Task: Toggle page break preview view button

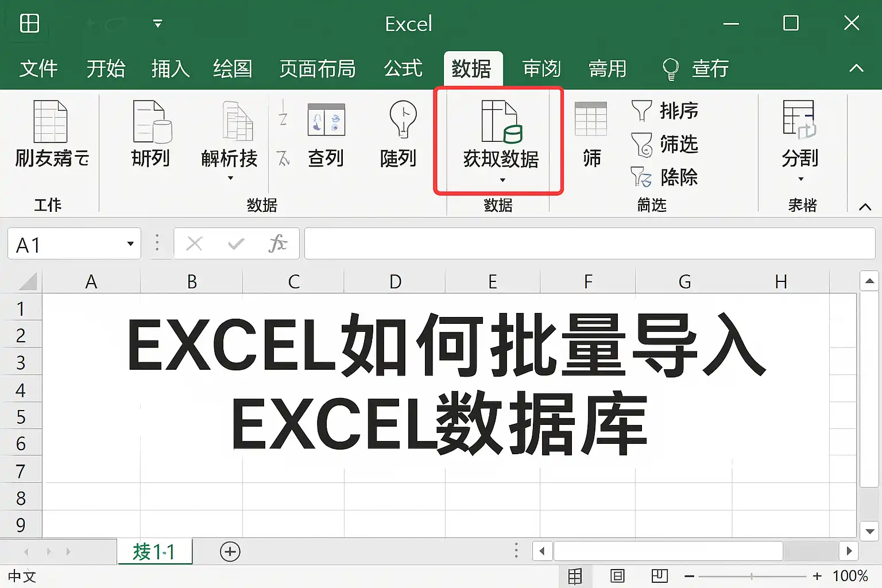Action: point(660,575)
